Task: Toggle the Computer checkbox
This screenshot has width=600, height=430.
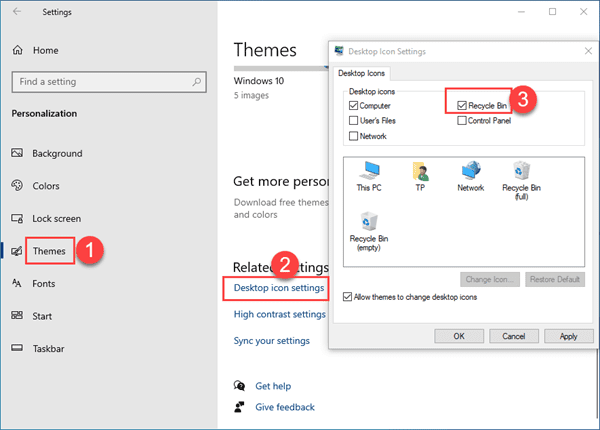Action: point(354,105)
